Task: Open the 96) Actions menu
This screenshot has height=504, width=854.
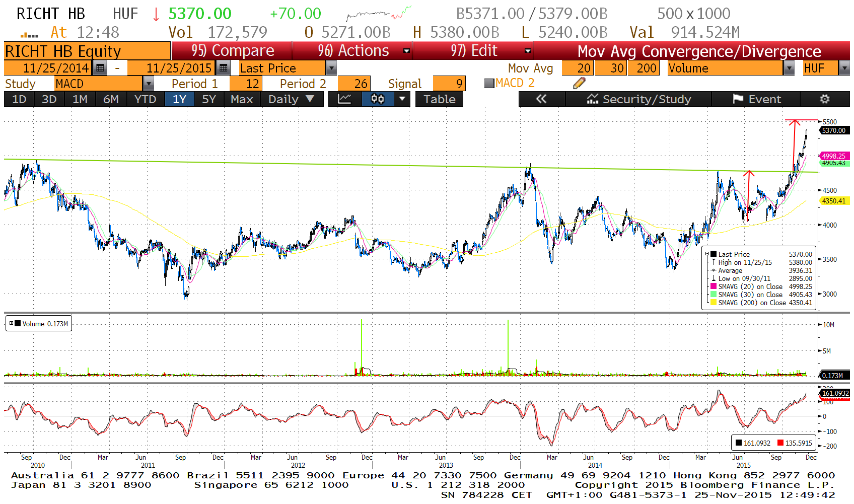Action: [353, 51]
